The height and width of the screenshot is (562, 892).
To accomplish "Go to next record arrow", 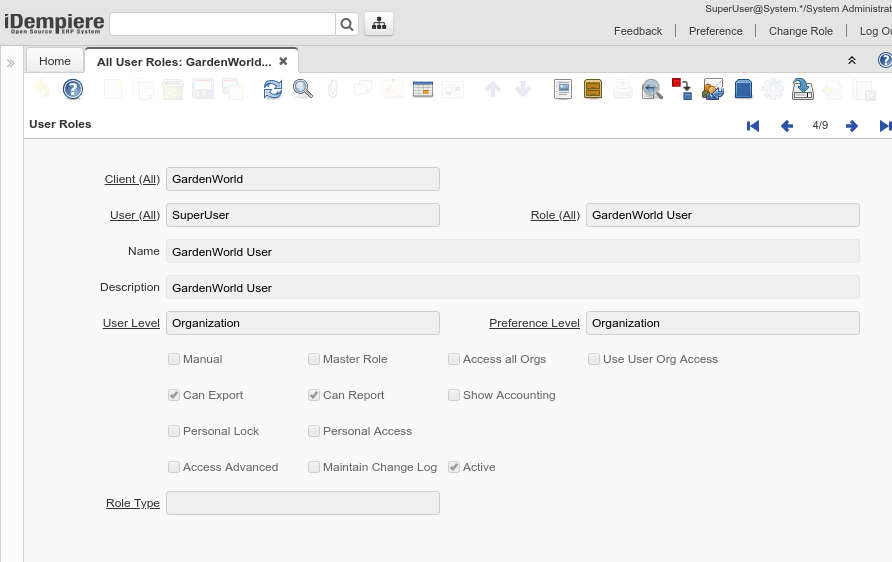I will point(852,126).
